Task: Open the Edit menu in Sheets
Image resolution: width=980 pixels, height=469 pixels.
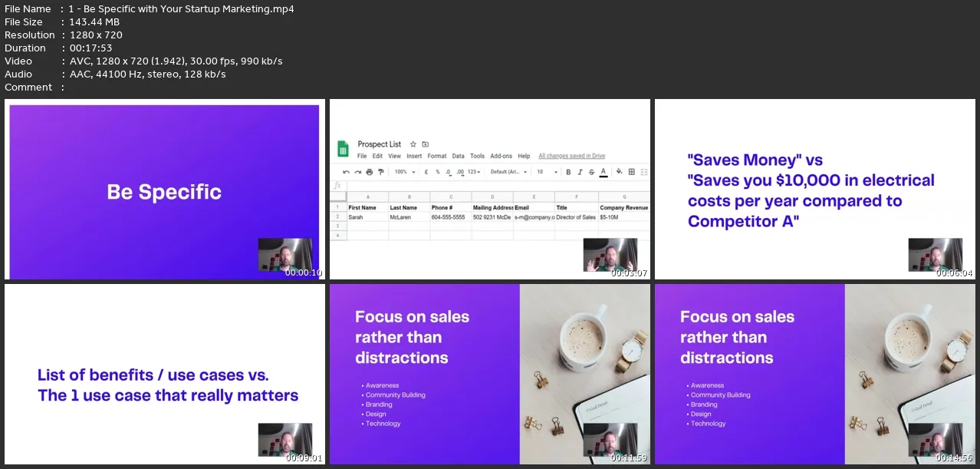Action: [x=377, y=156]
